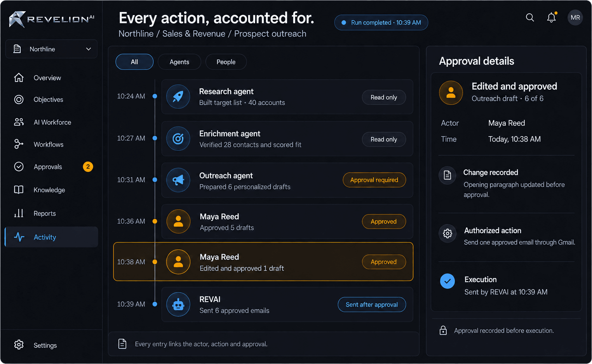Open the search magnifier icon
Viewport: 592px width, 364px height.
pos(530,17)
